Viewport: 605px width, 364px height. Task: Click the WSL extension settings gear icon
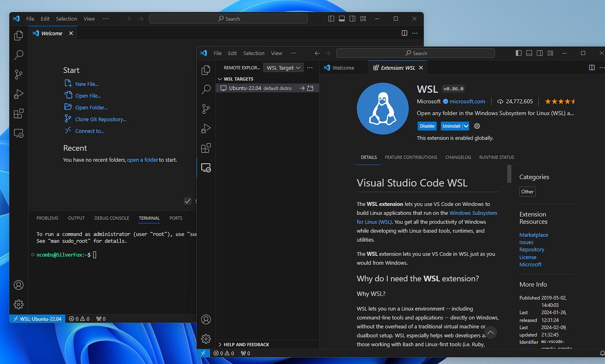coord(477,126)
